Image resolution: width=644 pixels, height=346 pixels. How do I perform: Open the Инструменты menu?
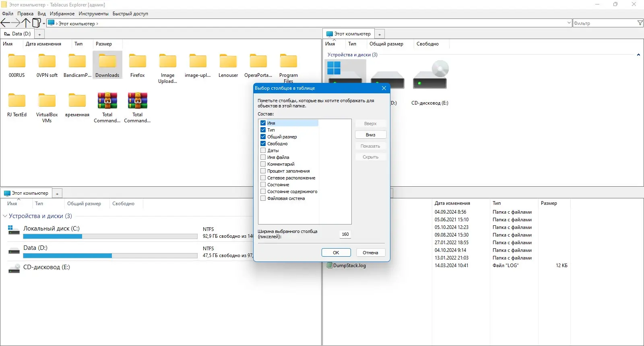[94, 14]
